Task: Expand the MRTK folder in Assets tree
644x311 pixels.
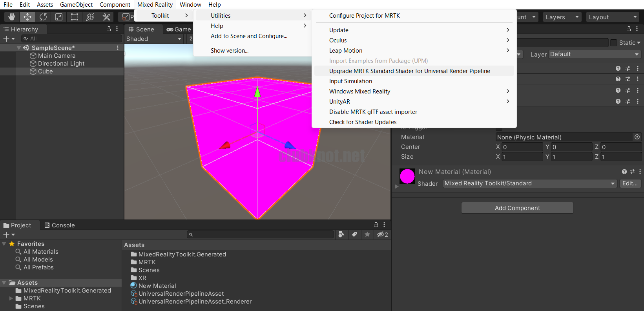Action: 11,298
